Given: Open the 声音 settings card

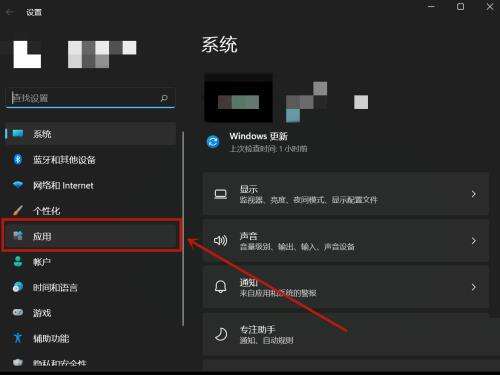Looking at the screenshot, I should pos(346,241).
